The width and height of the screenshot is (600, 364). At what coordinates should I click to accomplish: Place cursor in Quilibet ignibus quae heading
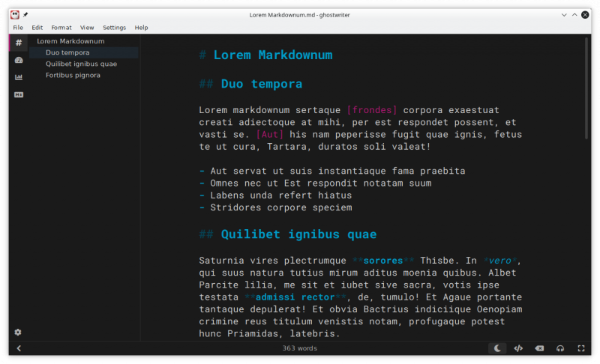point(298,234)
